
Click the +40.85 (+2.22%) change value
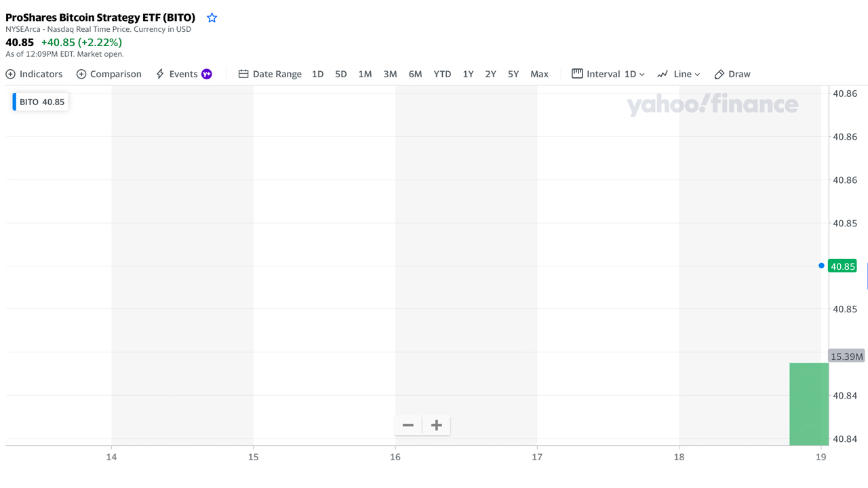point(81,42)
